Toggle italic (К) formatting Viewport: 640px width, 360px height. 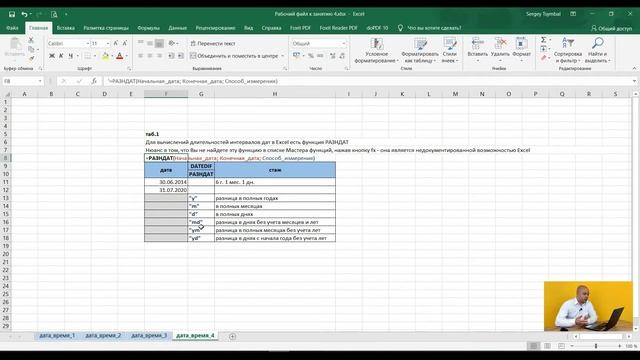(61, 56)
